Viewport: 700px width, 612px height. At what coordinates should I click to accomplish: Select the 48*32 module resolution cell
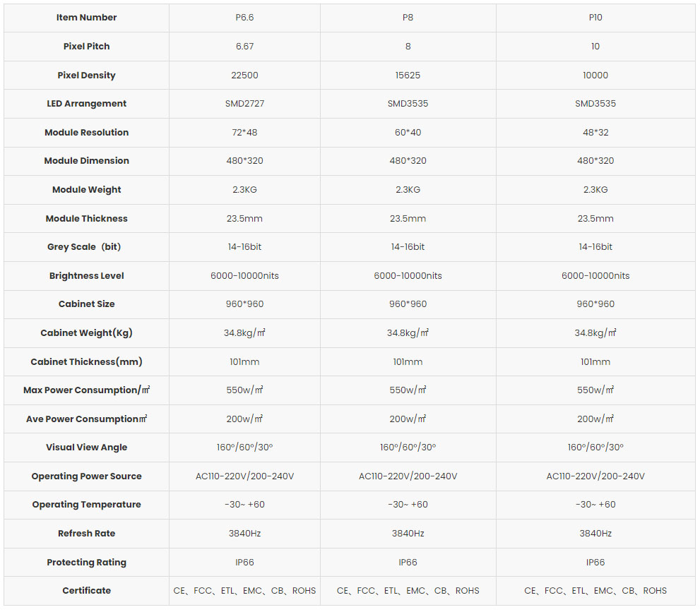tap(595, 133)
